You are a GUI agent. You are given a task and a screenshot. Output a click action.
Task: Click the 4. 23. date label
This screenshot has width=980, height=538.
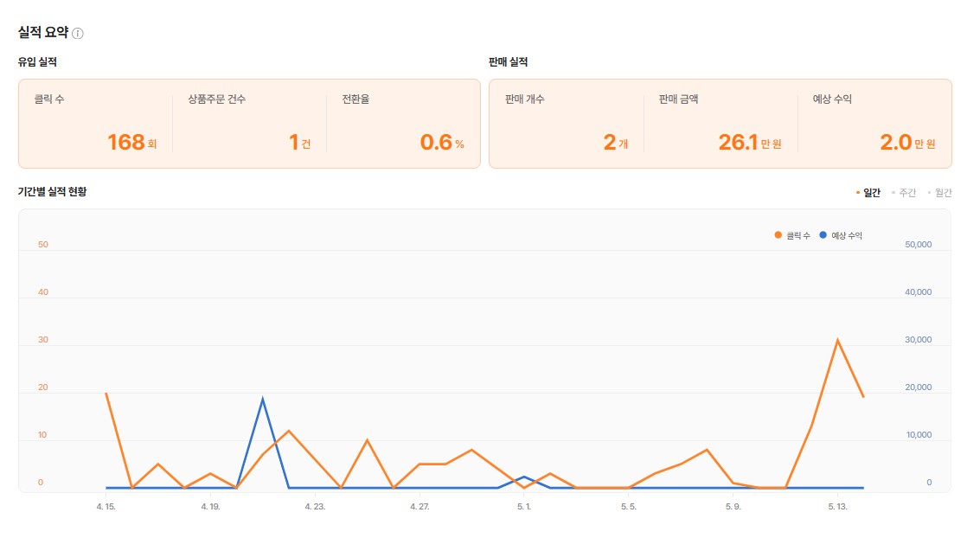(315, 507)
